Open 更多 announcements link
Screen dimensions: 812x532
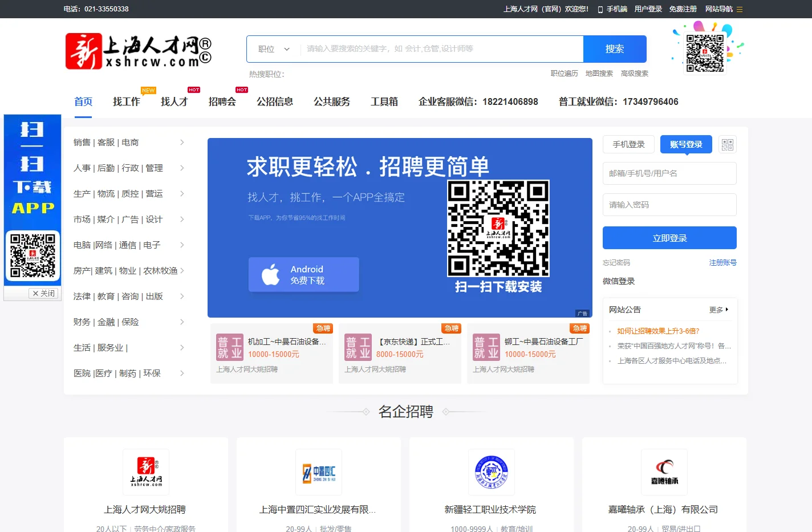(718, 310)
